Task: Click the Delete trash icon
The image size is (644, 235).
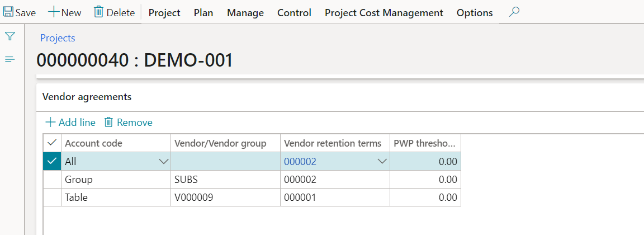Action: pos(98,12)
